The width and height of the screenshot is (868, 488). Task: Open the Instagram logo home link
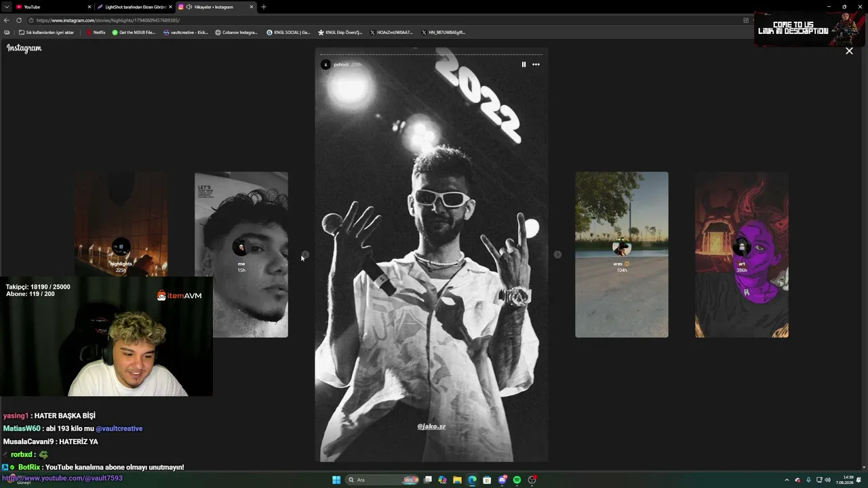coord(24,48)
